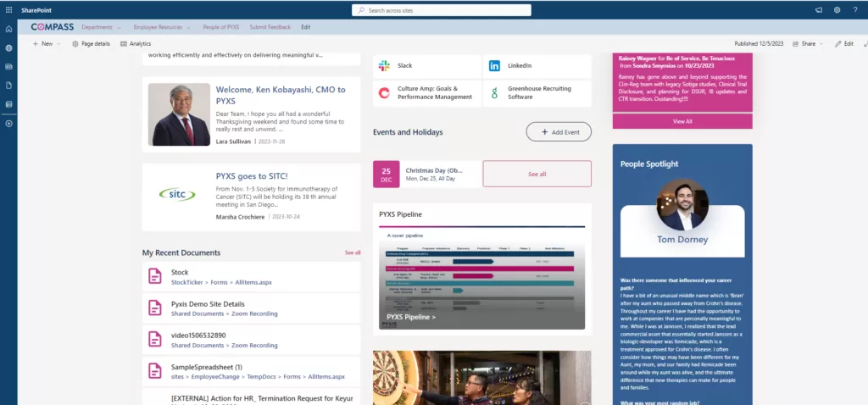The image size is (868, 405).
Task: Open the app launcher waffle icon
Action: (x=8, y=10)
